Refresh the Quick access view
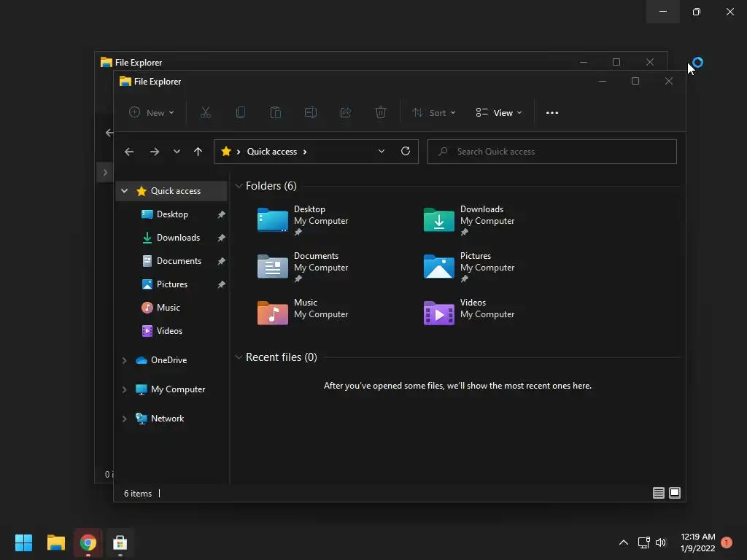This screenshot has width=747, height=560. click(406, 151)
